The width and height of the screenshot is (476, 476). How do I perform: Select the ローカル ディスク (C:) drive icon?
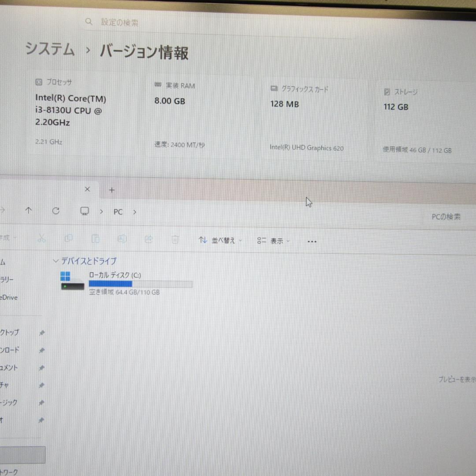pos(72,281)
